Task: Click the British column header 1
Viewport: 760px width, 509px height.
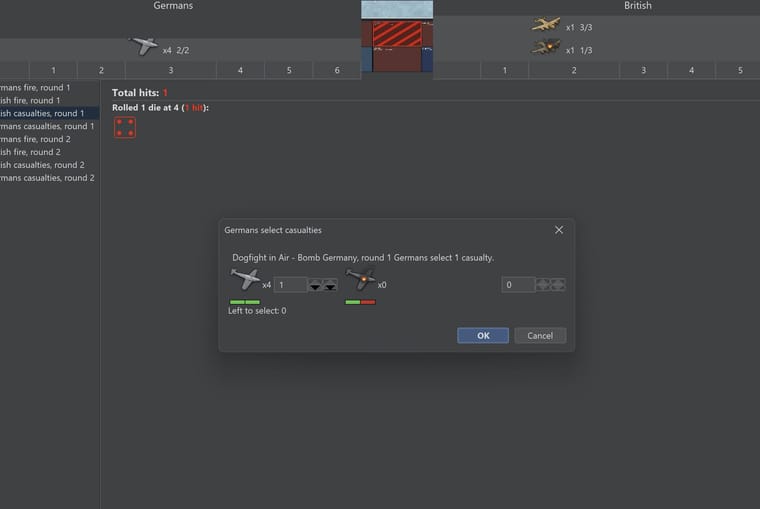Action: tap(505, 70)
